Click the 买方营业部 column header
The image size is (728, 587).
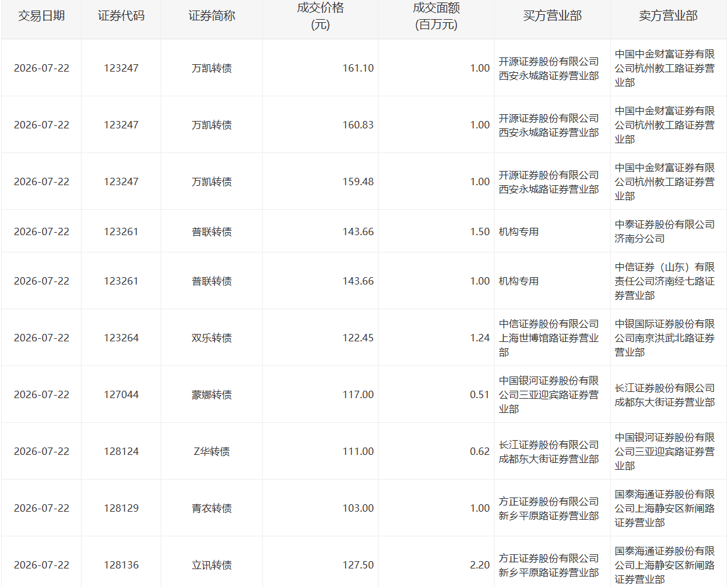click(x=552, y=16)
